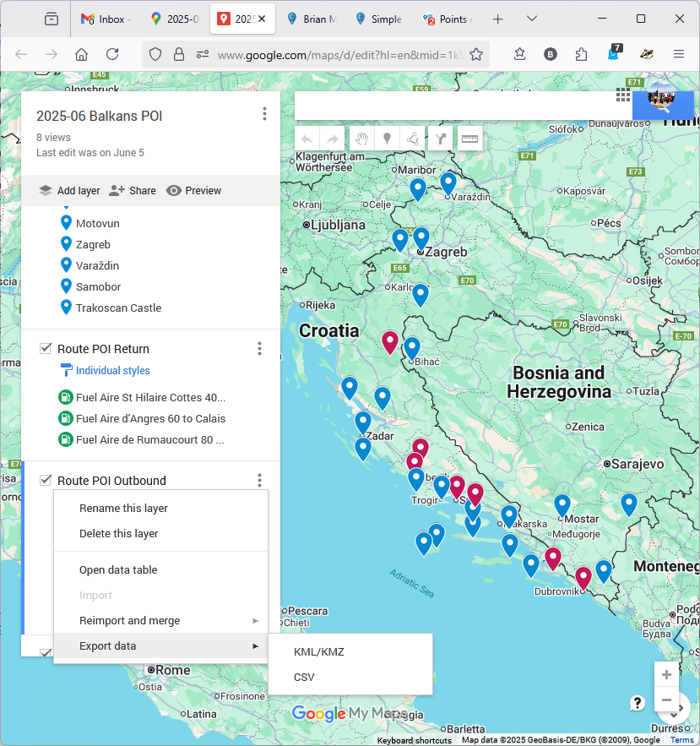Select the Measure distances ruler tool
This screenshot has width=700, height=746.
[x=469, y=139]
